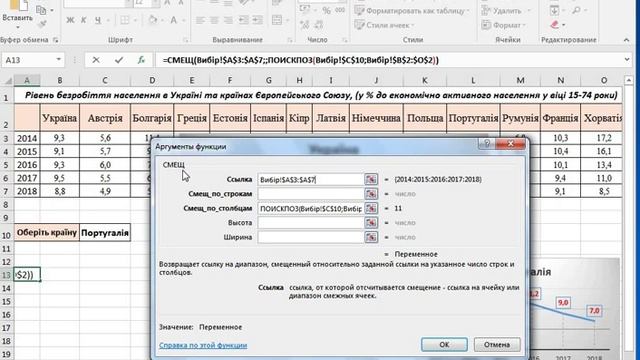Apply 000 thousands separator format
640x360 pixels.
pyautogui.click(x=340, y=11)
